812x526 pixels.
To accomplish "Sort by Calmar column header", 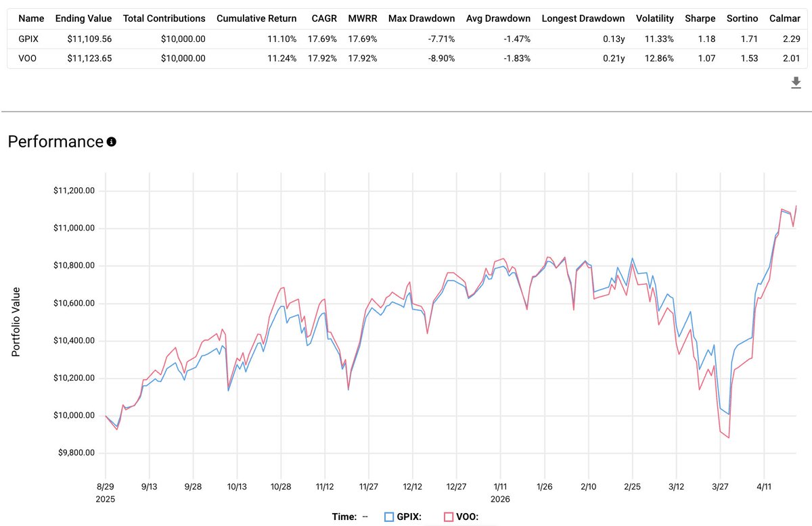I will pos(785,18).
